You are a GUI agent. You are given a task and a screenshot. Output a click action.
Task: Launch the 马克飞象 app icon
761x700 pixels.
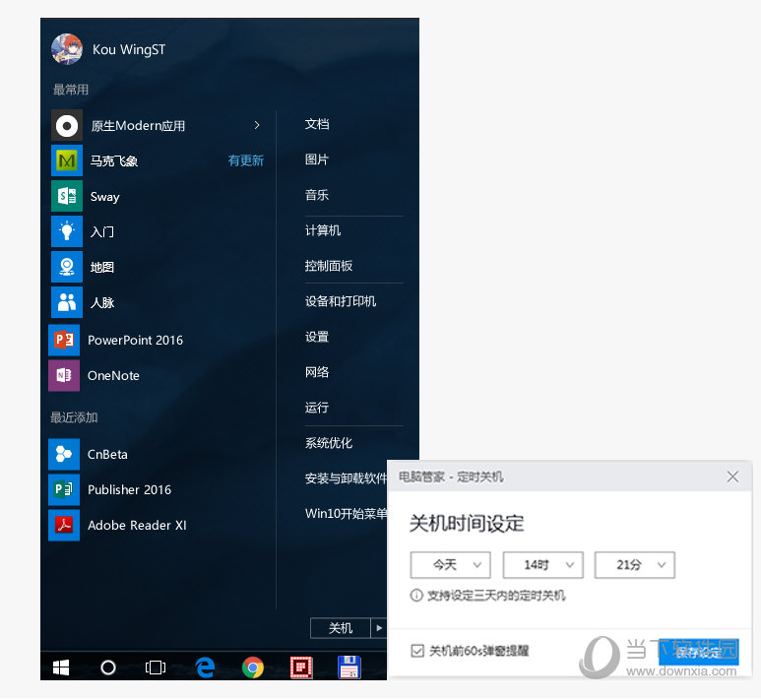(67, 160)
